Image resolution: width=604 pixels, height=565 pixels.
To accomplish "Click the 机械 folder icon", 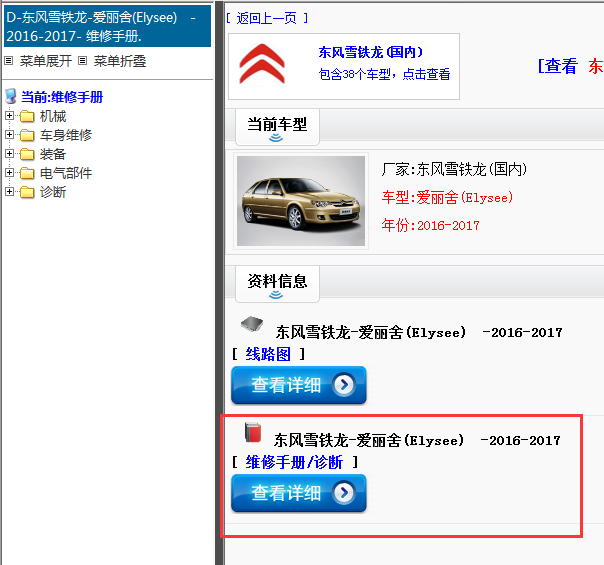I will (x=27, y=116).
